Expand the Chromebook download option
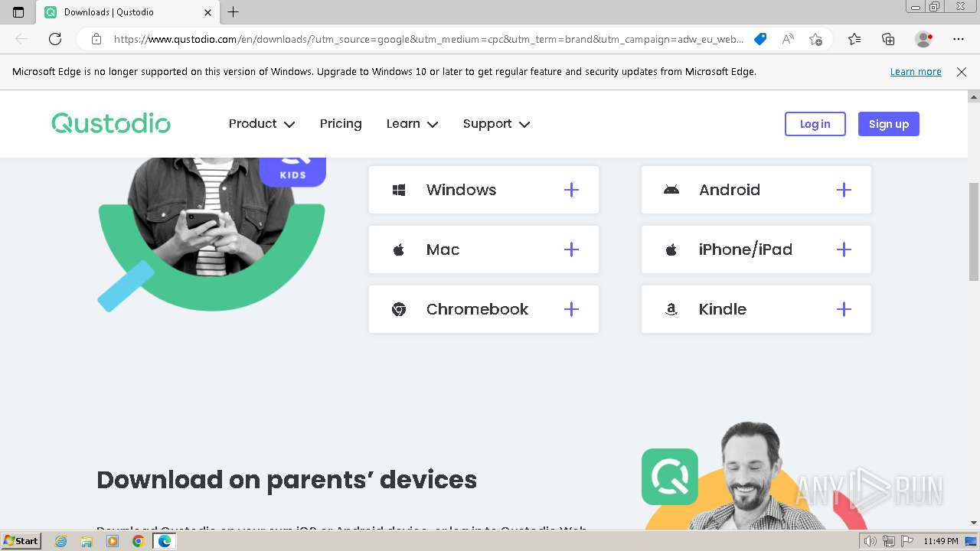The width and height of the screenshot is (980, 551). 571,309
